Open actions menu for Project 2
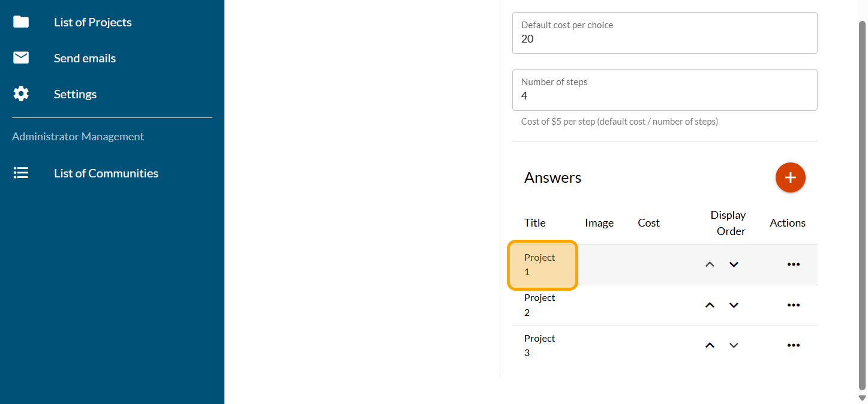 [793, 305]
